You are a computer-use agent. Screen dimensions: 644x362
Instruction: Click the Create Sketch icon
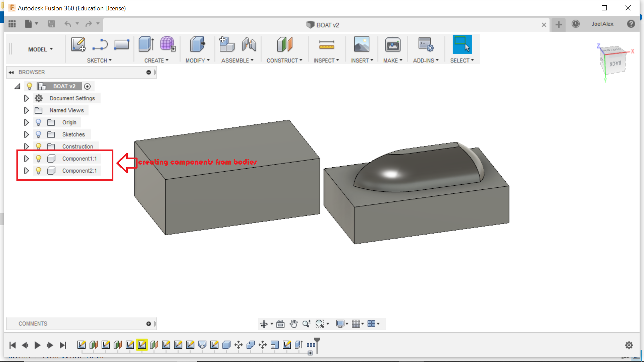pyautogui.click(x=78, y=44)
